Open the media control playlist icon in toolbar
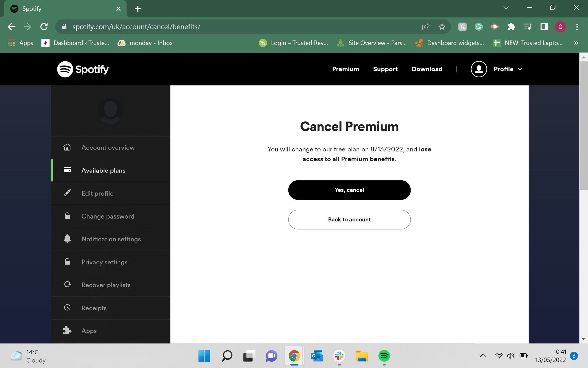 527,27
